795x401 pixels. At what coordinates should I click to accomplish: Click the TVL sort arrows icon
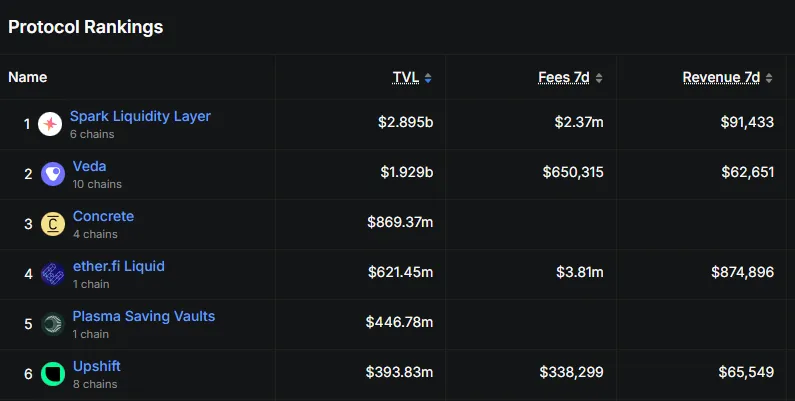click(x=428, y=78)
